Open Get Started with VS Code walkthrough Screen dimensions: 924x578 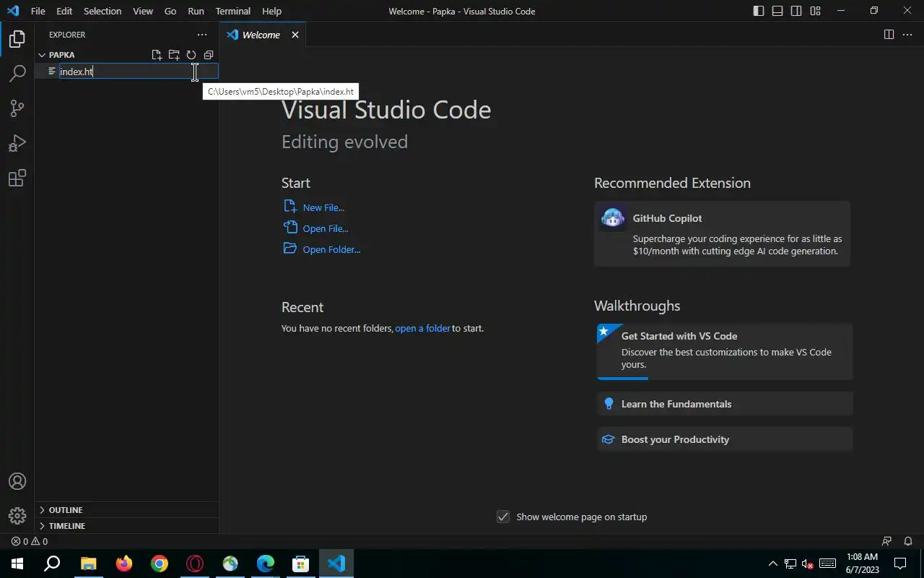[725, 351]
